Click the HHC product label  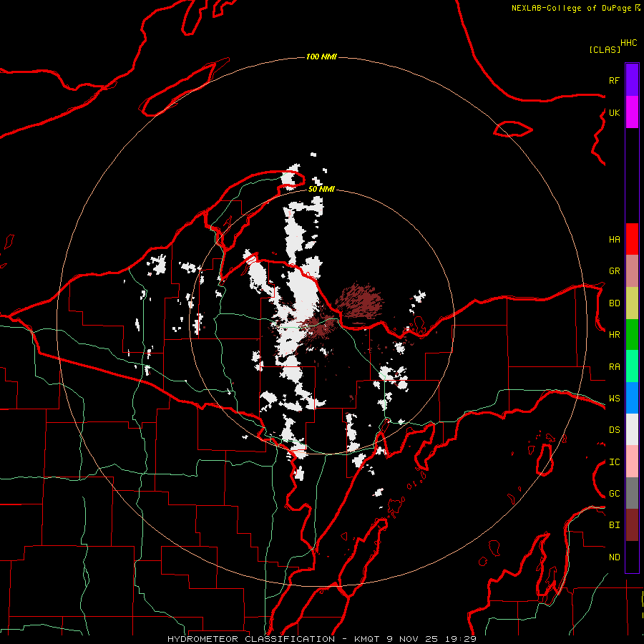pyautogui.click(x=628, y=43)
